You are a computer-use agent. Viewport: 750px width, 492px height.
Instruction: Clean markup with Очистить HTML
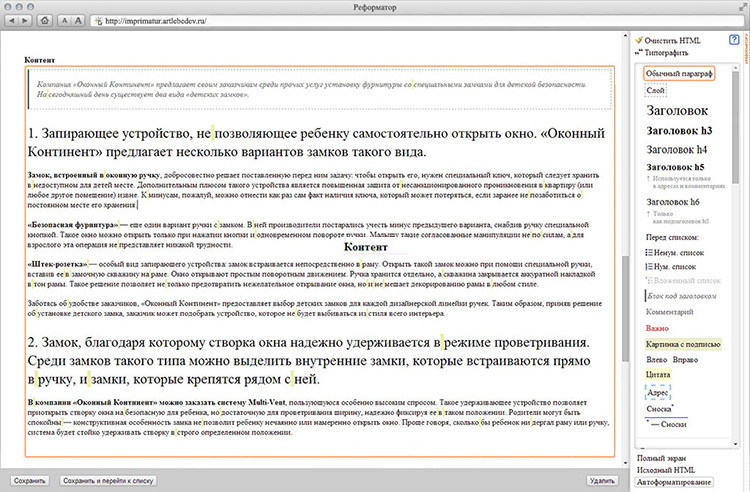point(668,41)
